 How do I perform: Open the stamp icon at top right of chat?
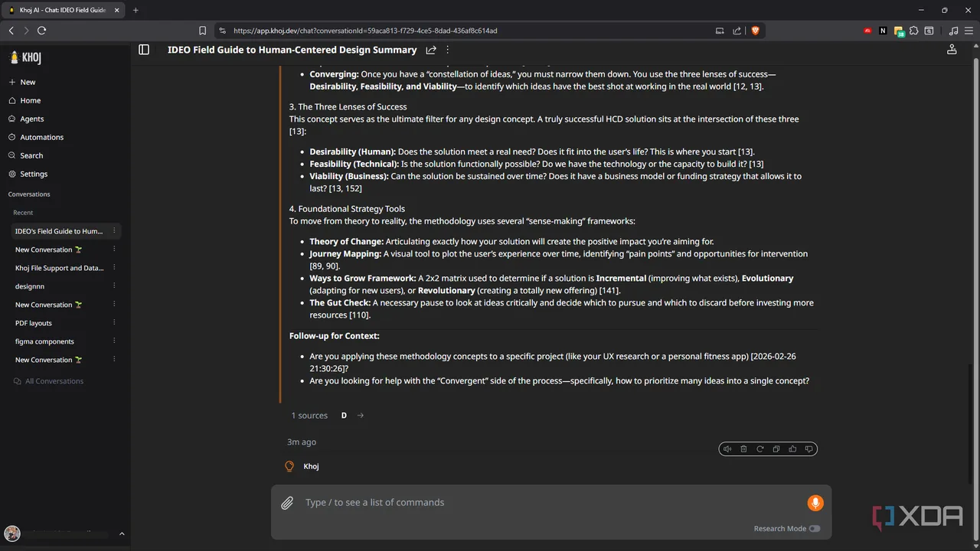(952, 50)
